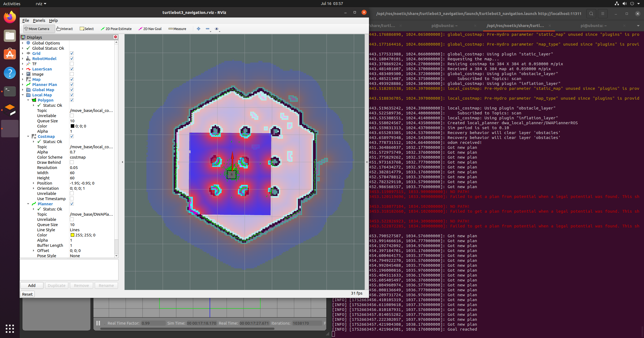Open the File menu
The height and width of the screenshot is (338, 644).
click(26, 20)
